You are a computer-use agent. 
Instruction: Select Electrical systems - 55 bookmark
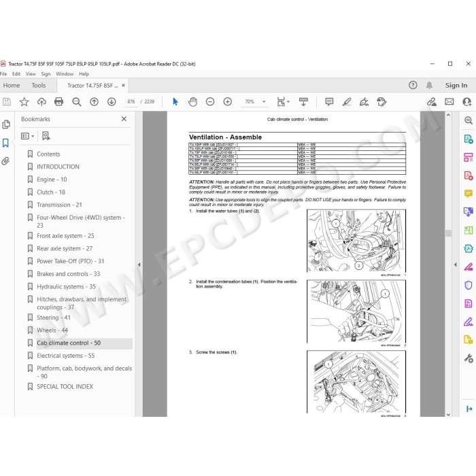pyautogui.click(x=65, y=356)
